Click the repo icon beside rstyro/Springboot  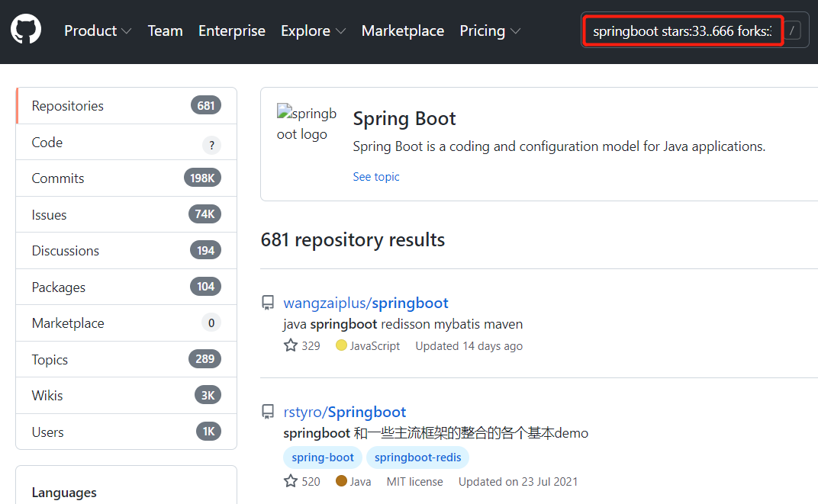268,413
